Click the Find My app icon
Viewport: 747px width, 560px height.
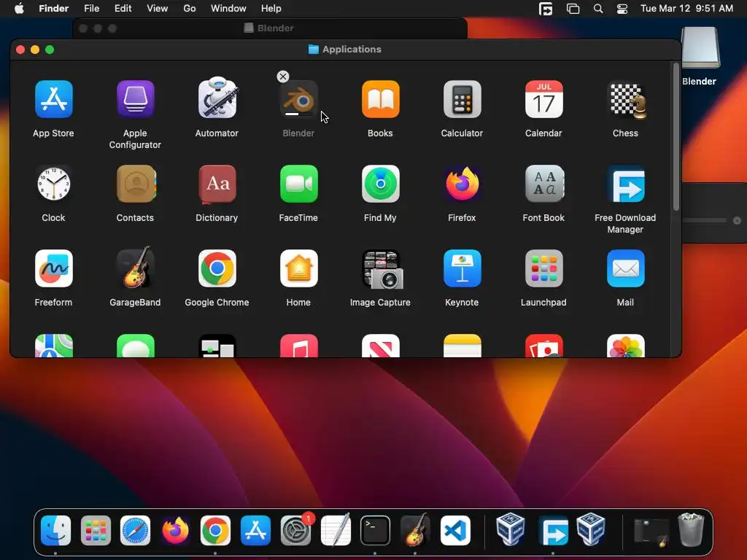[x=380, y=184]
